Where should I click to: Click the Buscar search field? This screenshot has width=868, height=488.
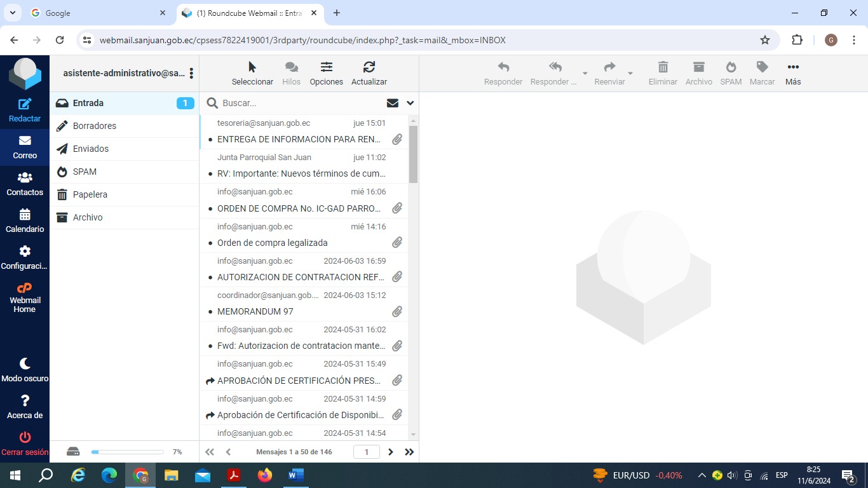299,103
